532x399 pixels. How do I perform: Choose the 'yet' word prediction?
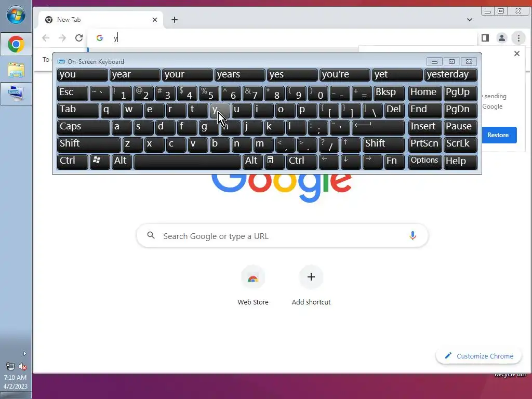397,75
